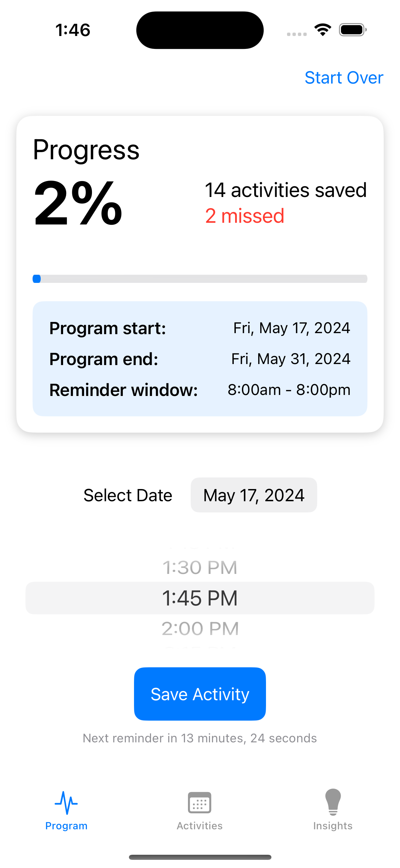The width and height of the screenshot is (400, 868).
Task: Tap the blue progress bar
Action: click(200, 279)
